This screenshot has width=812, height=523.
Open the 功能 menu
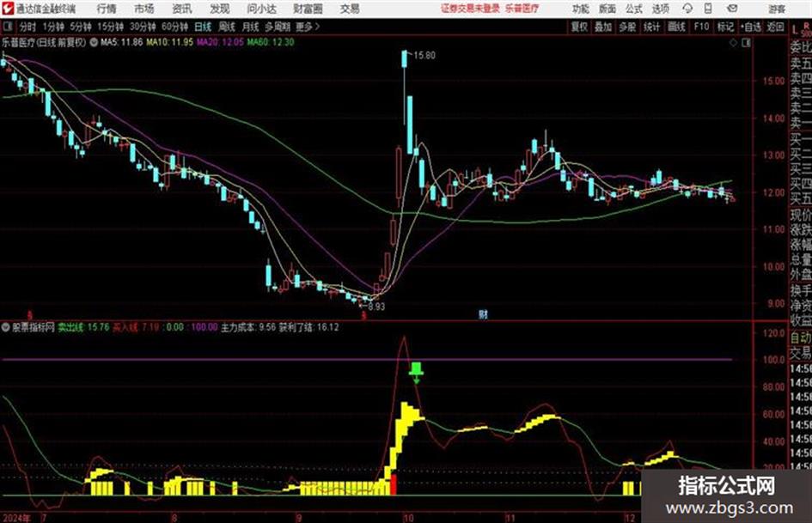[581, 9]
